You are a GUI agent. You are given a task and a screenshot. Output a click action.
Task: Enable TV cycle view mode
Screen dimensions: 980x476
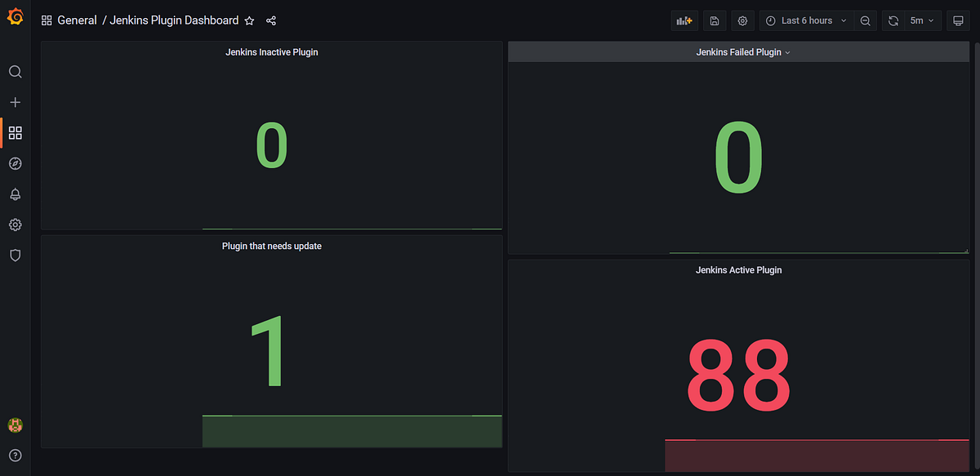coord(958,20)
